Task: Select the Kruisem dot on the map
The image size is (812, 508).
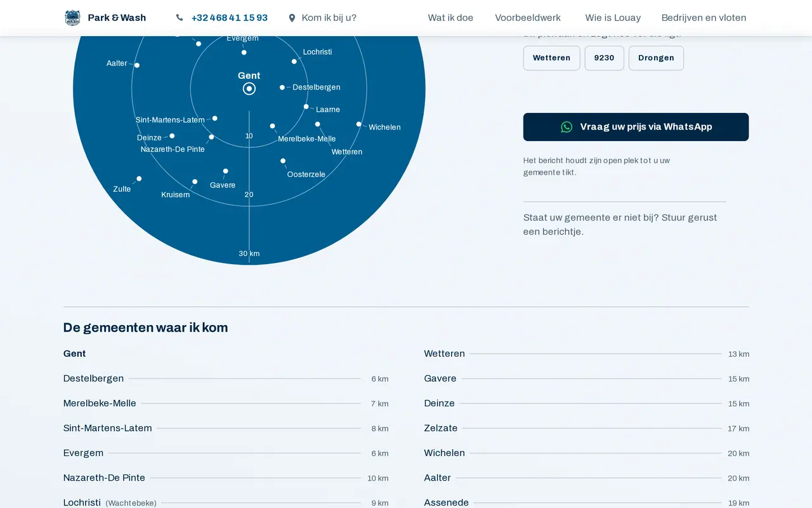Action: tap(195, 182)
